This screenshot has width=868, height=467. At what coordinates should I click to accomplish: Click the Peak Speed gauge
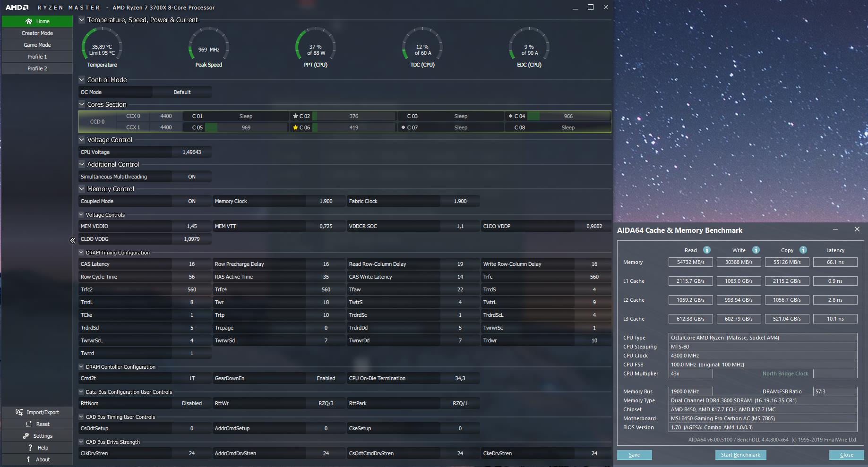tap(209, 47)
